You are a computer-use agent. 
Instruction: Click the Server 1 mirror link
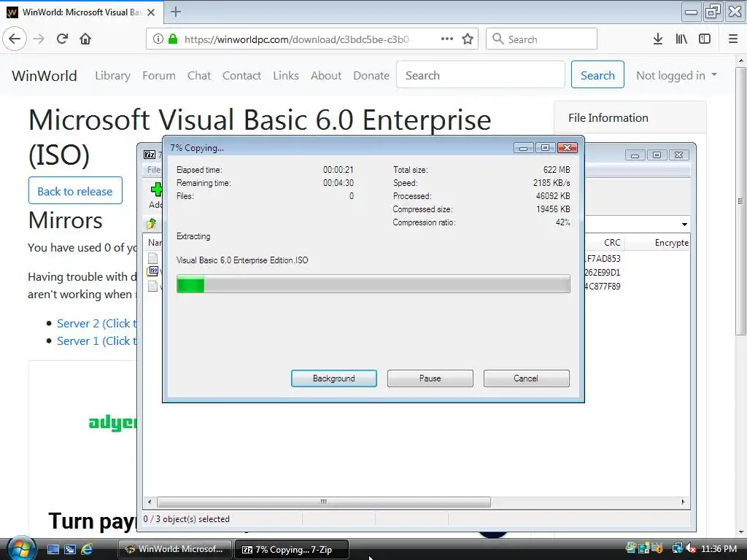click(x=97, y=341)
